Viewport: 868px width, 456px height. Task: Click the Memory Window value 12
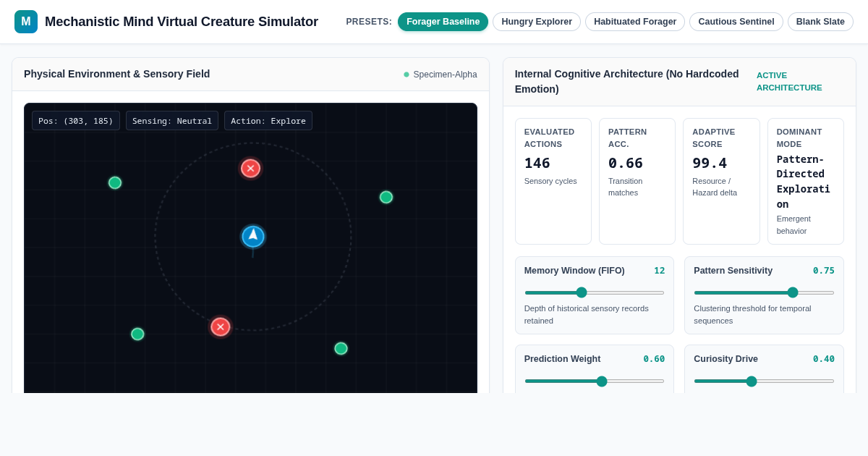[x=660, y=271]
